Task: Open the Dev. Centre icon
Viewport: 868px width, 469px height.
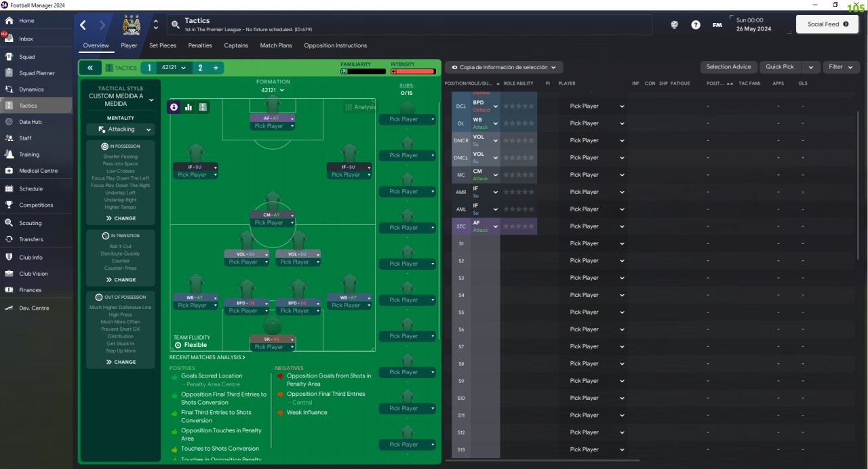Action: point(9,308)
